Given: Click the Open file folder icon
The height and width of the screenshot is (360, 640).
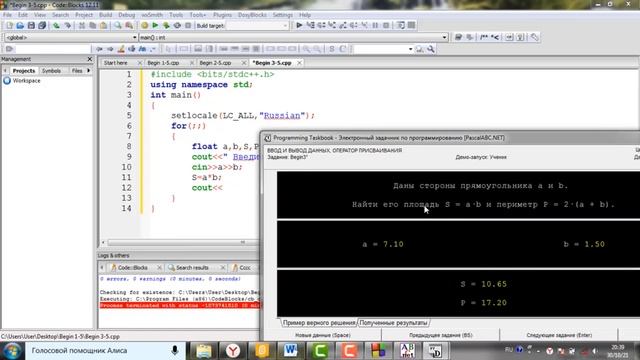Looking at the screenshot, I should point(20,25).
